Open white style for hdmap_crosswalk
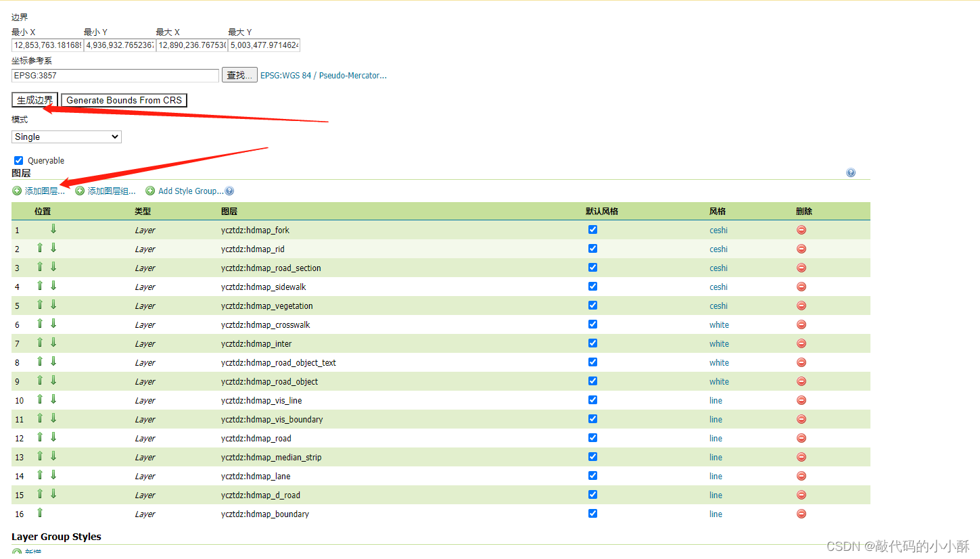 tap(719, 324)
